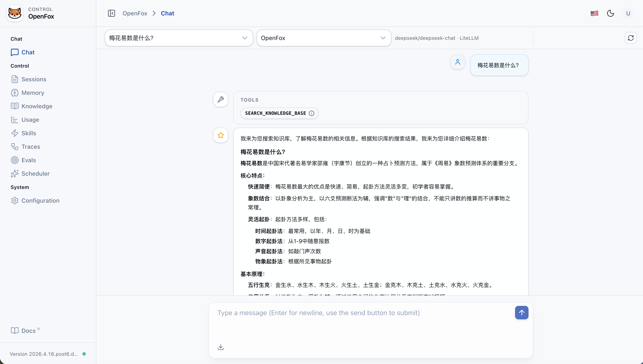The width and height of the screenshot is (643, 364).
Task: Star the assistant response
Action: pos(221,135)
